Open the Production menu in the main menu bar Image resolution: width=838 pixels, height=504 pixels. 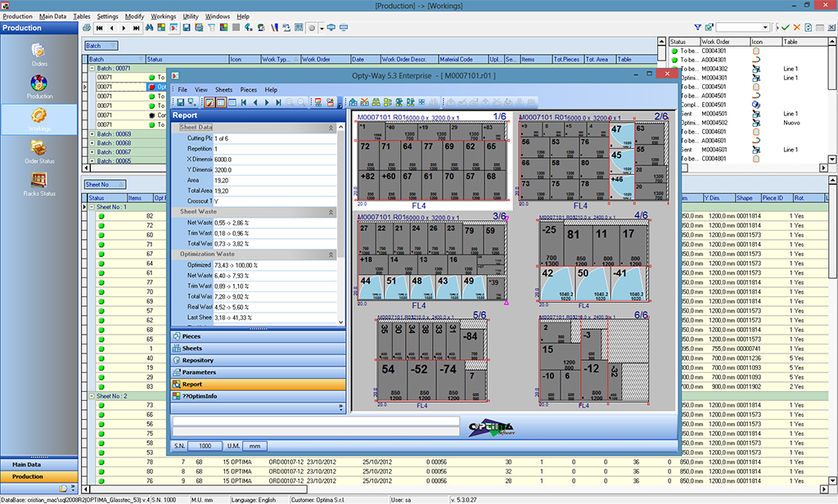coord(18,16)
